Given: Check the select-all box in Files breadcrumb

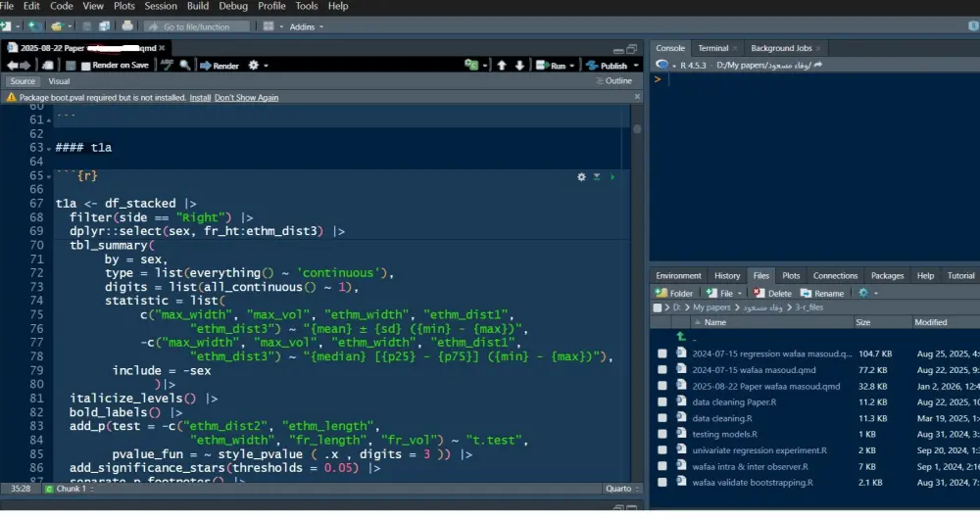Looking at the screenshot, I should coord(657,307).
